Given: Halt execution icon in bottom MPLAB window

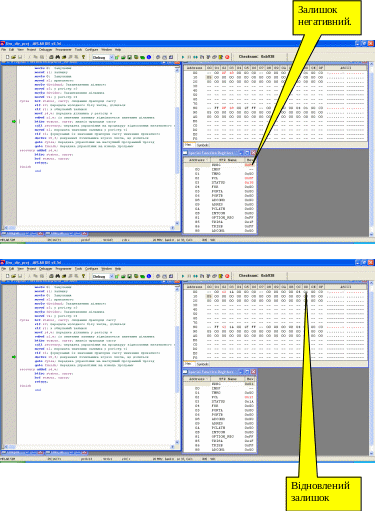Looking at the screenshot, I should [189, 276].
